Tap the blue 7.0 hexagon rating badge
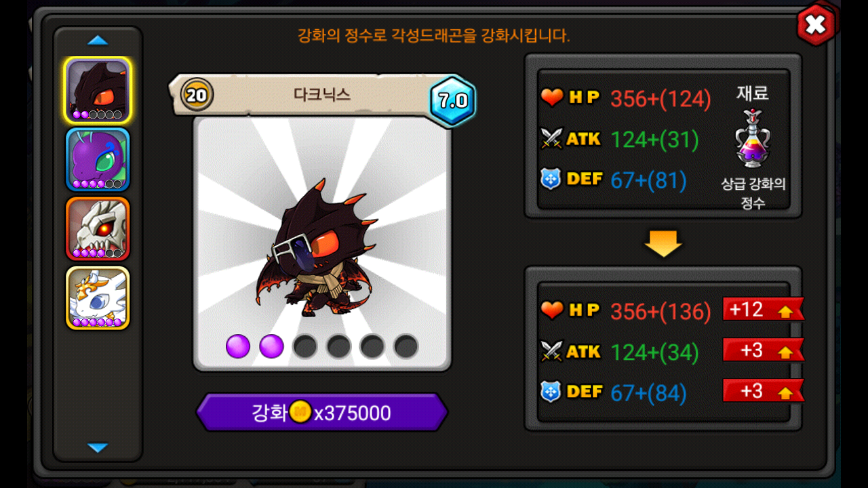 [452, 101]
